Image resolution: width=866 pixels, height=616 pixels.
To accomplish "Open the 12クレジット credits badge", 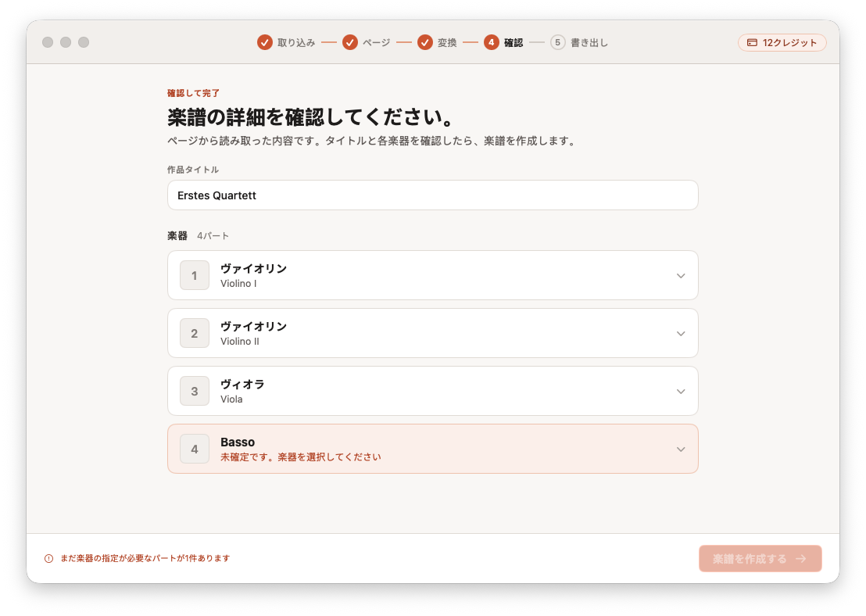I will (782, 42).
